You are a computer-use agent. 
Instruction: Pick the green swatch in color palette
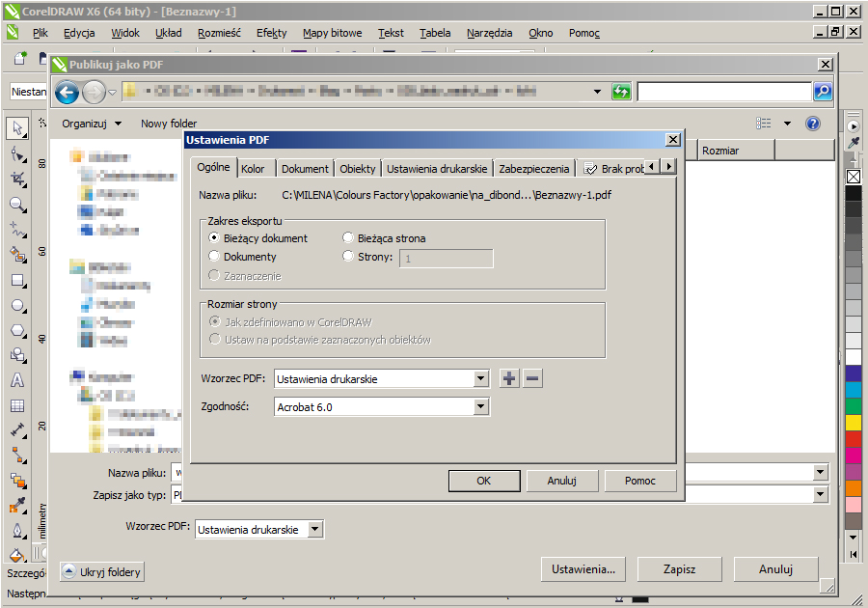[854, 406]
